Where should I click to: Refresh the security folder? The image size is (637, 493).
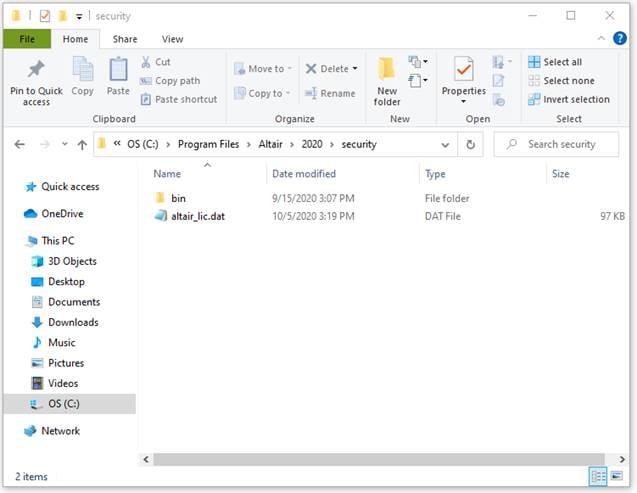tap(470, 145)
